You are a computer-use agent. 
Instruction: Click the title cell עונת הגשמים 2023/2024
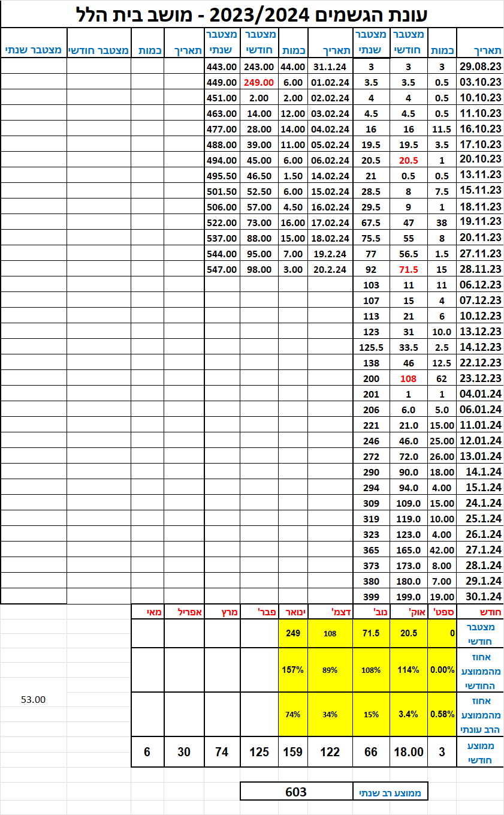(x=252, y=13)
